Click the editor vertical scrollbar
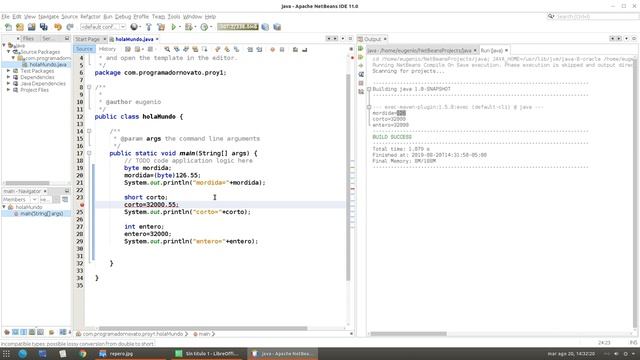This screenshot has height=360, width=640. (x=348, y=178)
